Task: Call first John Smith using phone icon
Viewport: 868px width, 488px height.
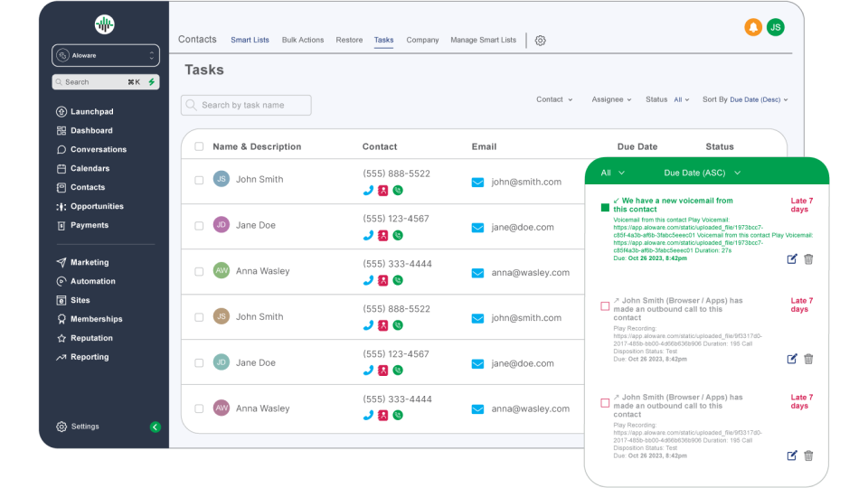Action: coord(368,191)
